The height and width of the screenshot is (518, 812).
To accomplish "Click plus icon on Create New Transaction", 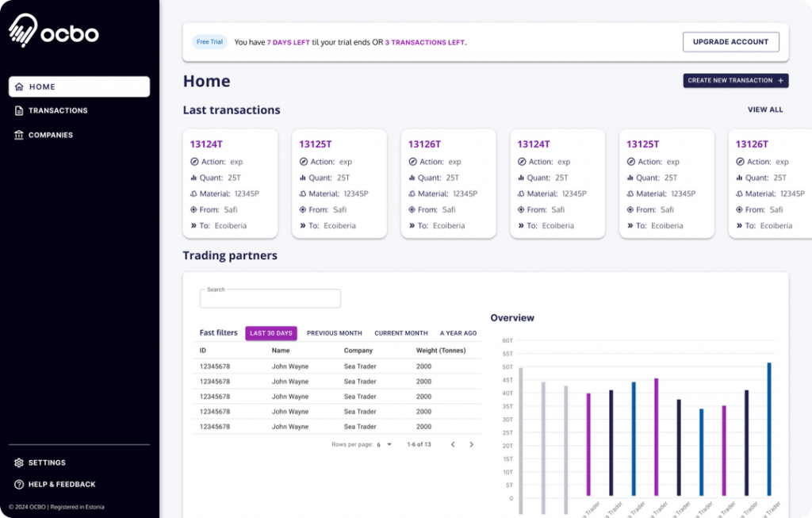I will tap(781, 81).
